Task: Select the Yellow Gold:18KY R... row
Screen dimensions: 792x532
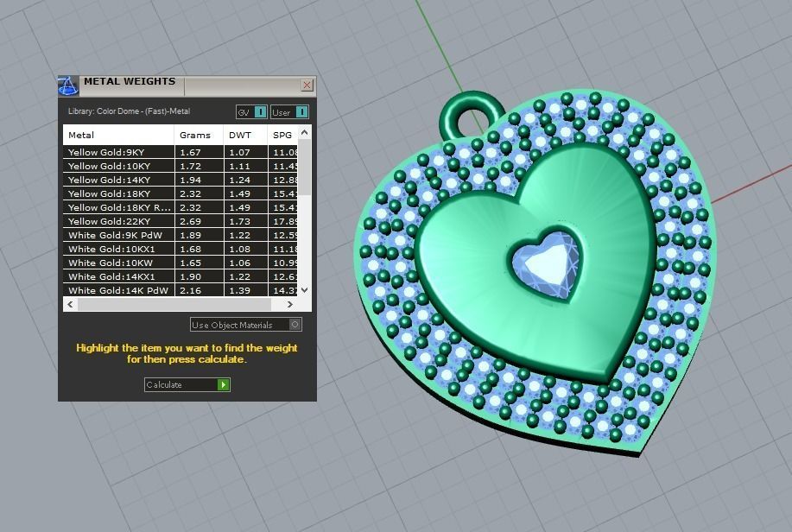Action: [181, 207]
